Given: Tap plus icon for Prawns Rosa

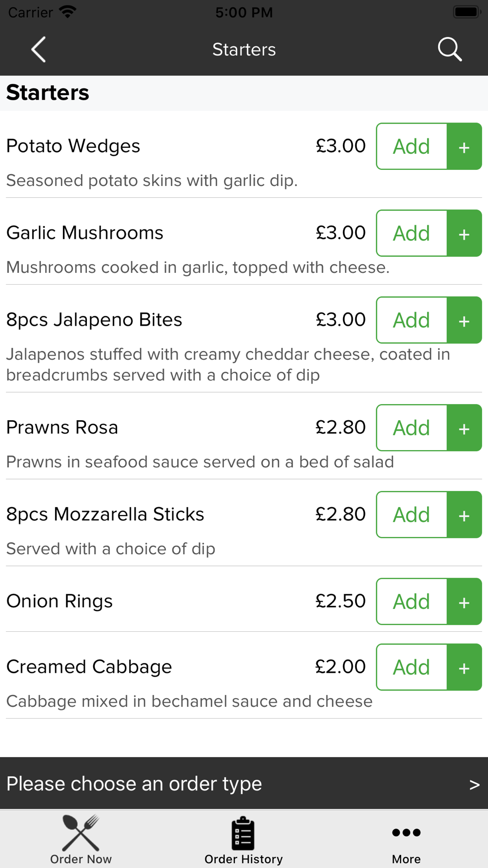Looking at the screenshot, I should (x=465, y=428).
